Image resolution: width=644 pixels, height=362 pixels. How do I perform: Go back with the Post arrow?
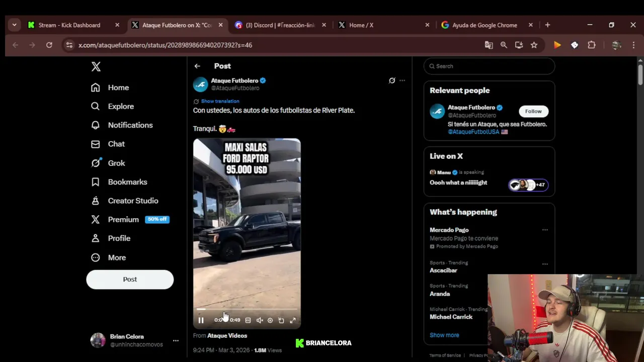pos(197,66)
